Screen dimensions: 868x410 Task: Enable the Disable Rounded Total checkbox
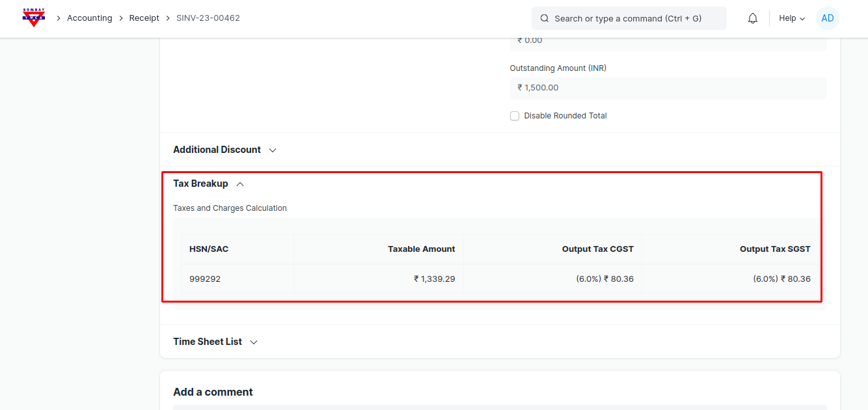pos(515,116)
